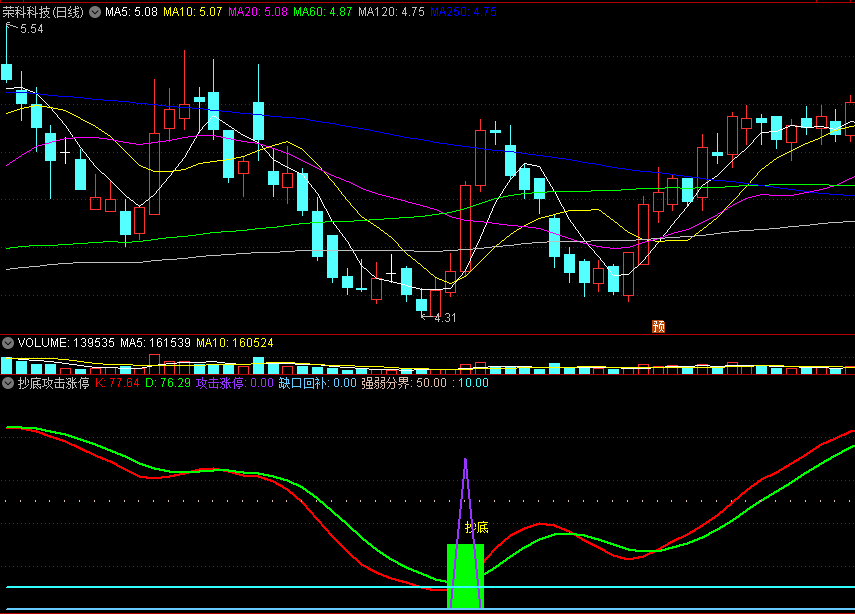Click the 缺口回补: 0.00 value
Screen dimensions: 855x614
317,383
